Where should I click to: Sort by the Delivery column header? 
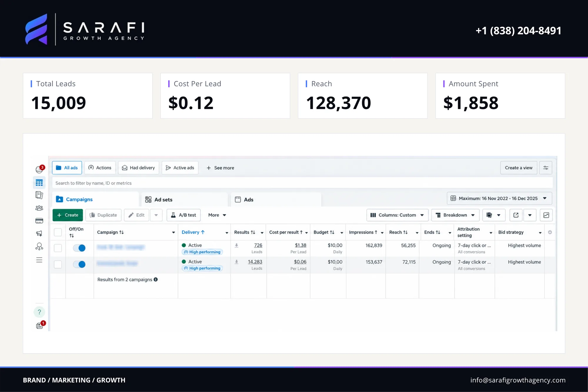tap(193, 232)
